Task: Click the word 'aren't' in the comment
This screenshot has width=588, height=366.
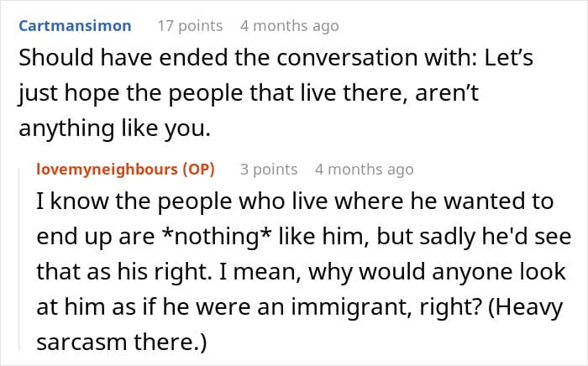Action: tap(447, 93)
